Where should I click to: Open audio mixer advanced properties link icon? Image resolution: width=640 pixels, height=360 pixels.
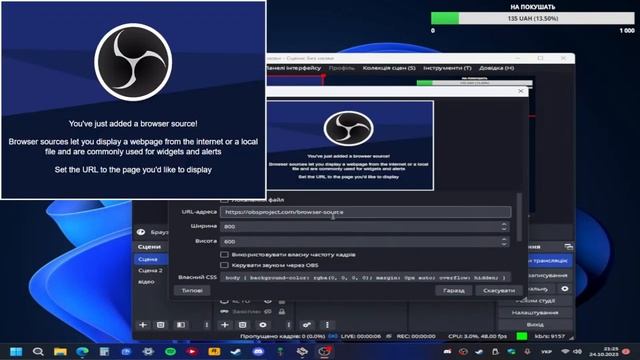(x=307, y=325)
